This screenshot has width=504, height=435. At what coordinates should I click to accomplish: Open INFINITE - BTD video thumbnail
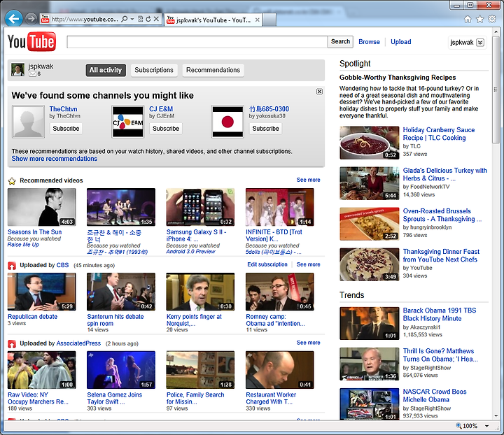tap(279, 207)
